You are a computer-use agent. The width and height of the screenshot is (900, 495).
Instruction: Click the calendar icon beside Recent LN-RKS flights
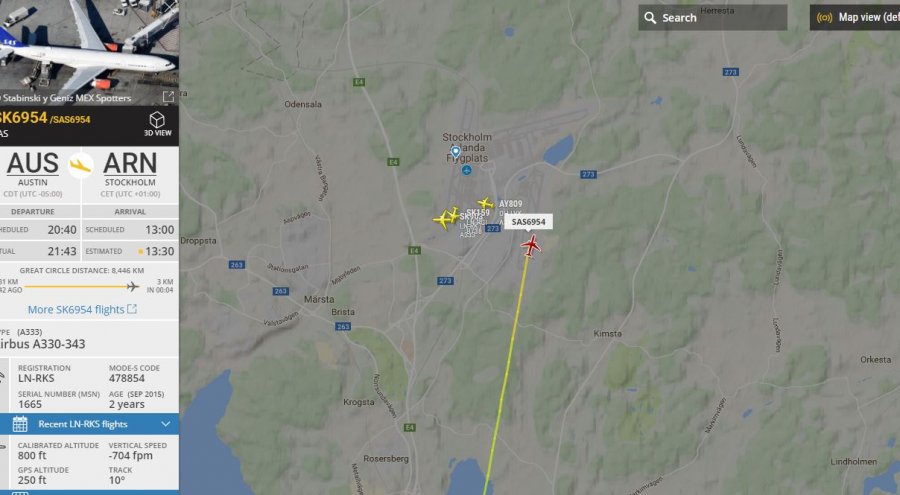20,424
